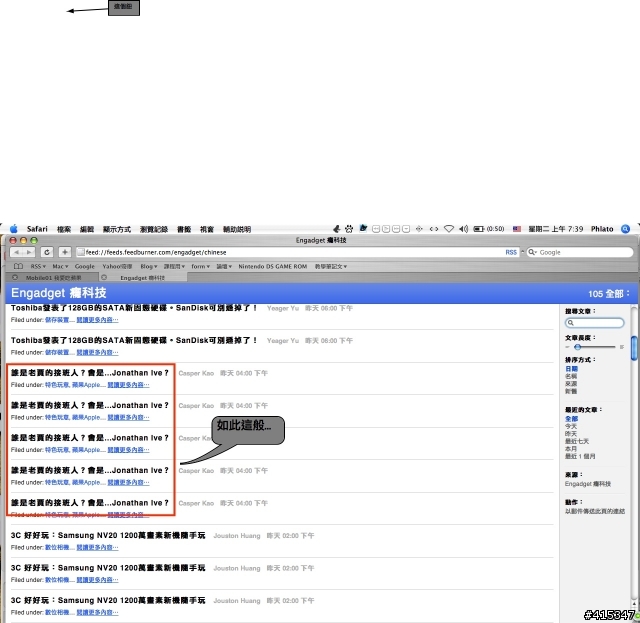Open the 書籤 menu

184,229
